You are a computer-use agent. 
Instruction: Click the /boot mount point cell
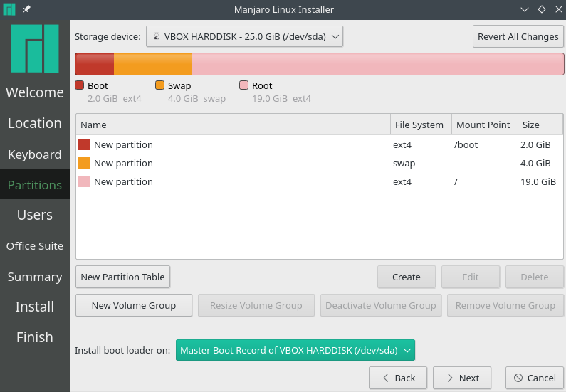(x=466, y=144)
